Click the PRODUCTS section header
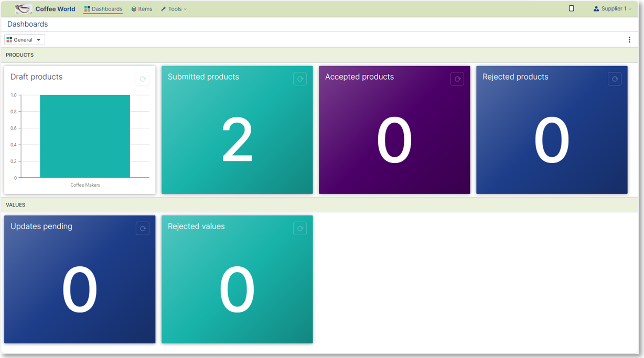Image resolution: width=644 pixels, height=358 pixels. pos(320,55)
